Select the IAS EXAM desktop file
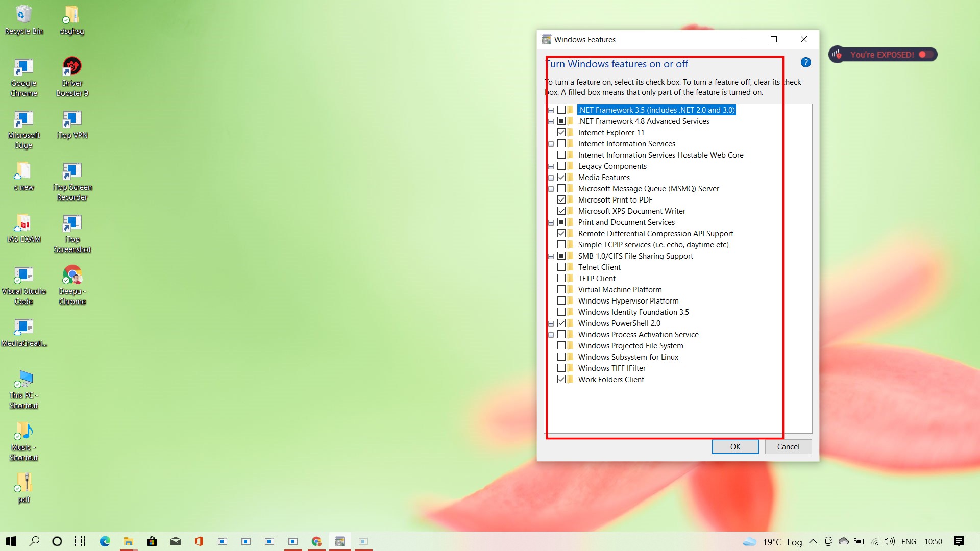The height and width of the screenshot is (551, 980). coord(23,229)
